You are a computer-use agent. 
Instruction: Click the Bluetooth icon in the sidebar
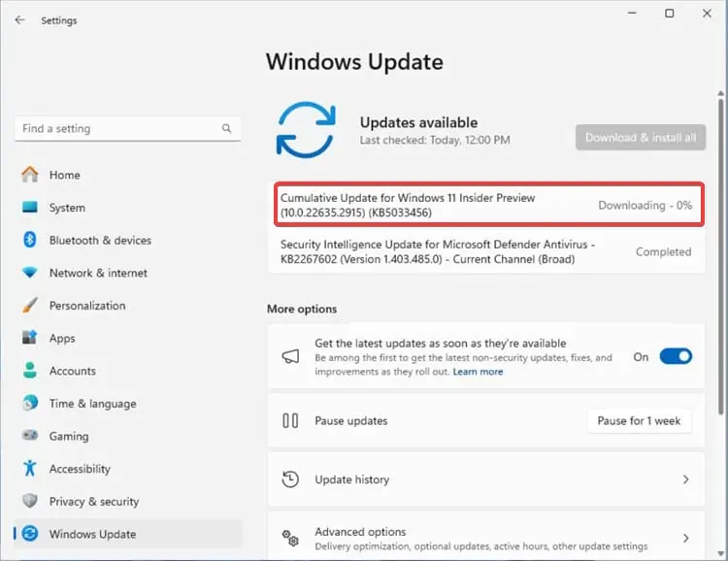pos(30,240)
